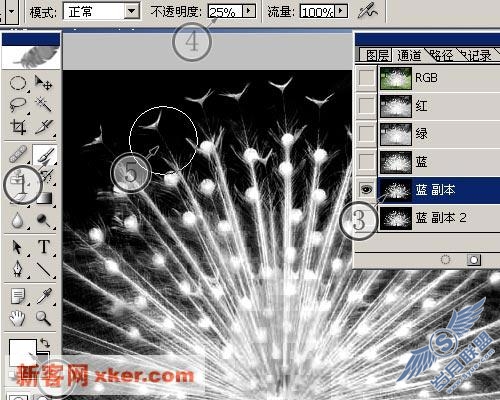Select the Magic Wand tool

(44, 104)
